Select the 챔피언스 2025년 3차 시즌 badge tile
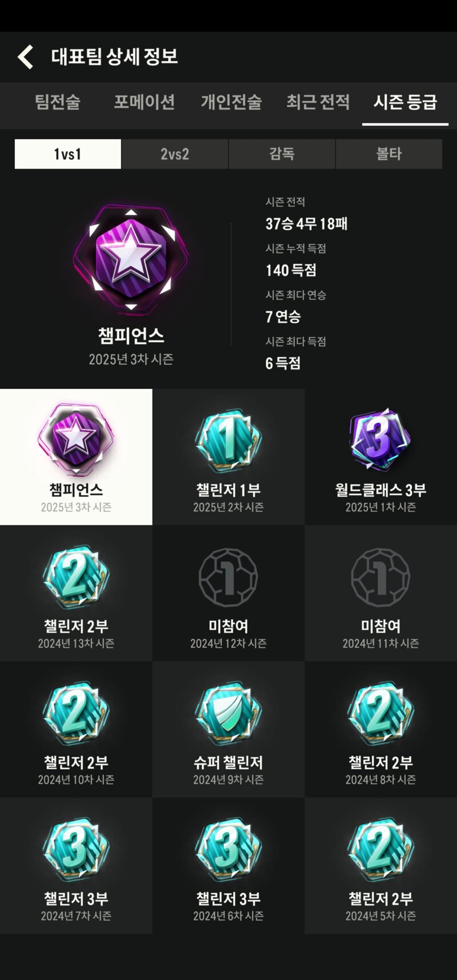 76,457
